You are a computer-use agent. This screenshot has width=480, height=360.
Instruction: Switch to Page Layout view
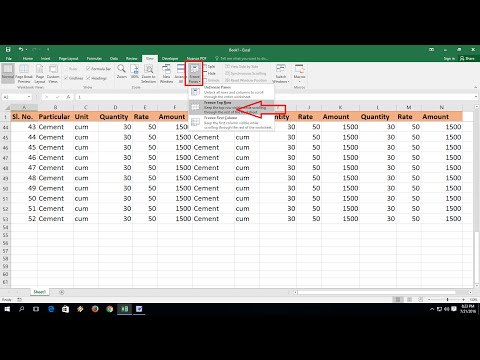tap(40, 73)
